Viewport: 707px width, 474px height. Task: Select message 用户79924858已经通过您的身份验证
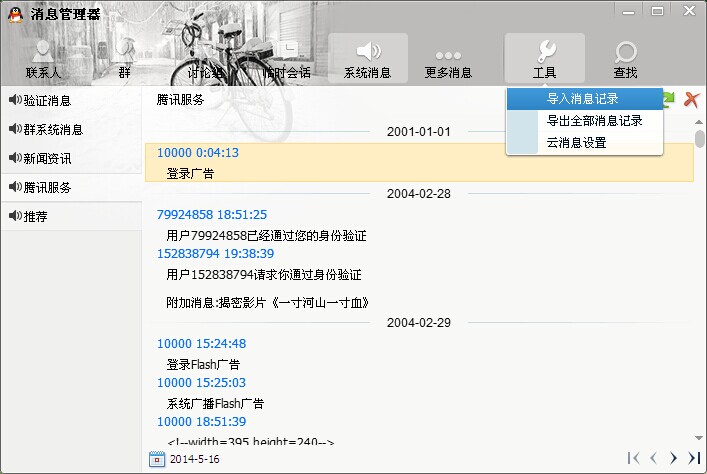tap(266, 235)
